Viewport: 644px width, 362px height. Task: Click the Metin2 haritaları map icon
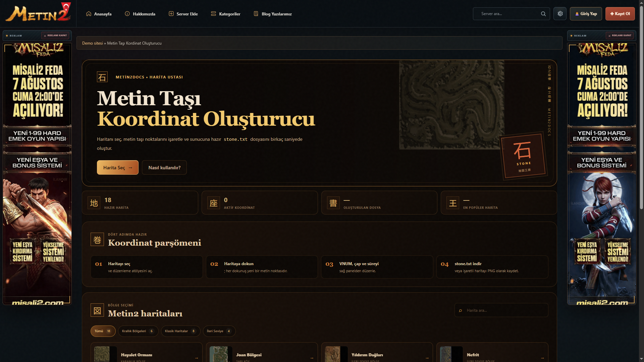pos(97,310)
